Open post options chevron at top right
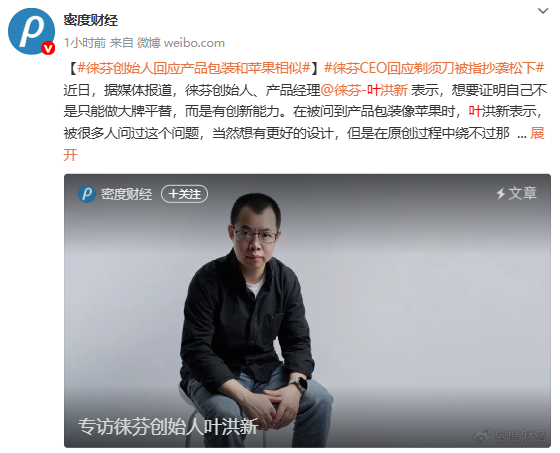Viewport: 560px width, 453px height. [543, 11]
